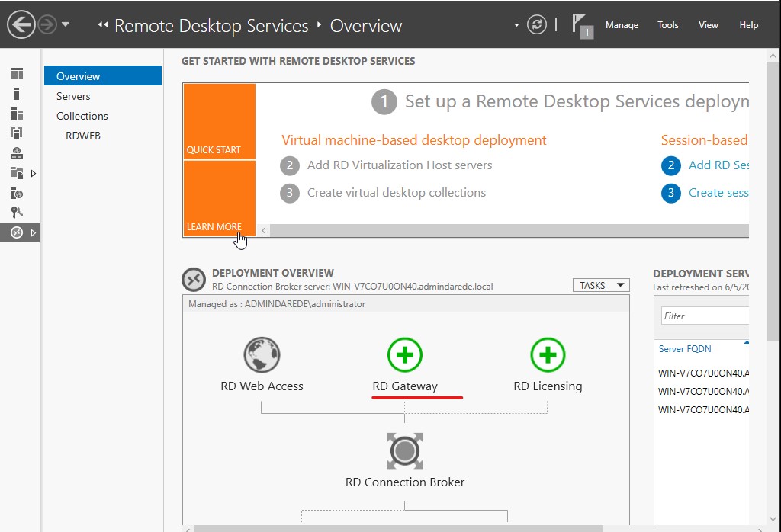This screenshot has height=532, width=781.
Task: Add an RD Gateway server via plus icon
Action: 405,355
